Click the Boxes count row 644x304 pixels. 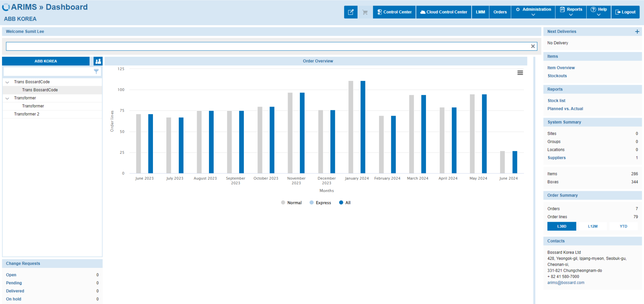[x=592, y=182]
